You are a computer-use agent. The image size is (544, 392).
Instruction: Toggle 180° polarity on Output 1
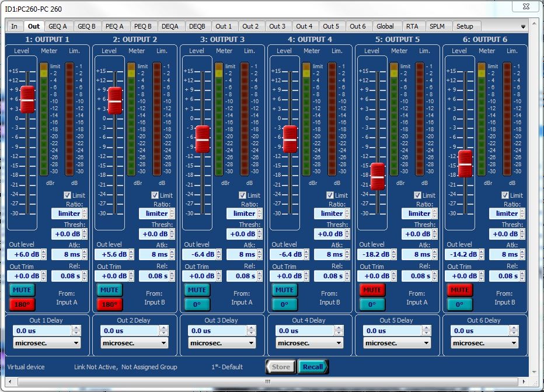click(22, 304)
